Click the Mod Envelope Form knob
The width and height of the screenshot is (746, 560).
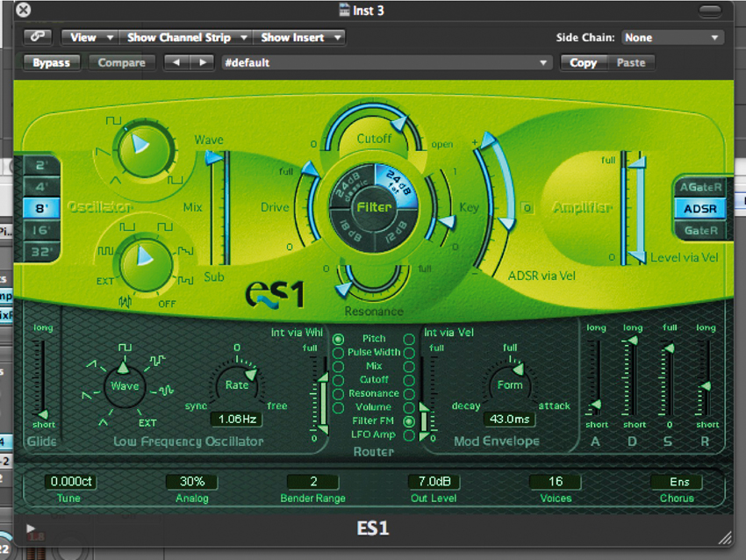coord(508,384)
